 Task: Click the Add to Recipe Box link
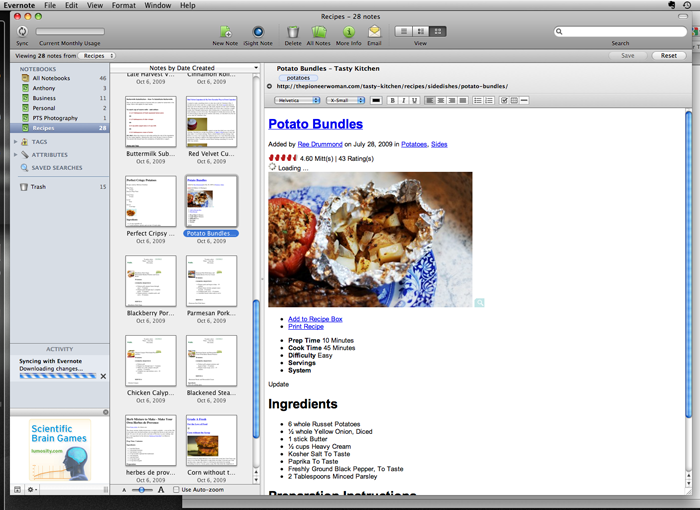click(x=315, y=319)
